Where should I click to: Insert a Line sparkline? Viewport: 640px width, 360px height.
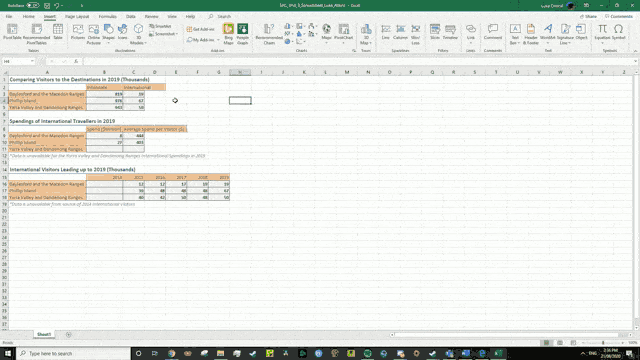click(386, 33)
